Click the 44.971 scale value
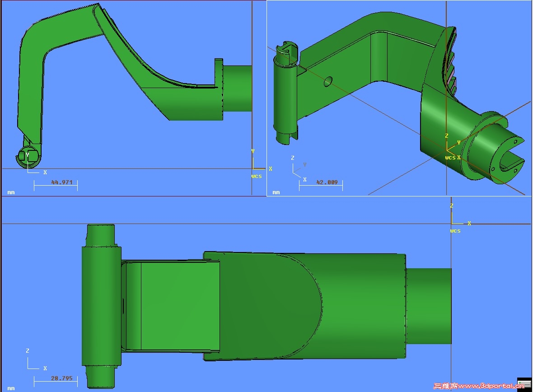Image resolution: width=533 pixels, height=392 pixels. point(62,182)
